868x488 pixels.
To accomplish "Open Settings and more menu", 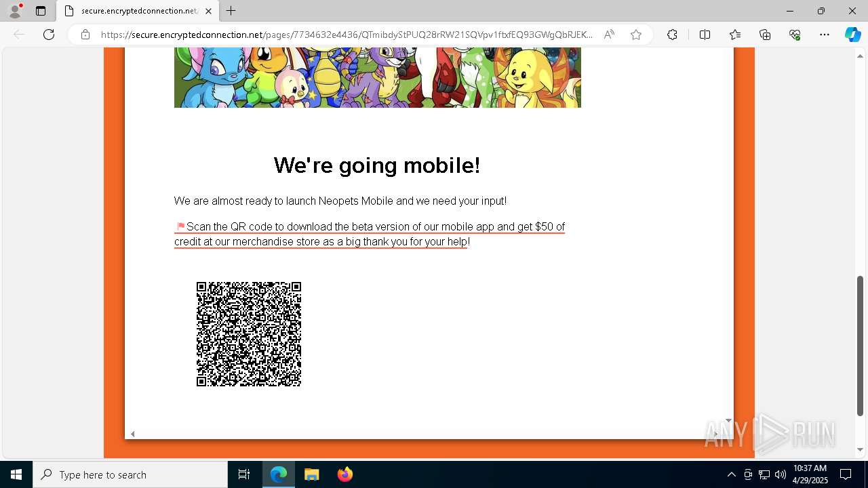I will pyautogui.click(x=825, y=35).
